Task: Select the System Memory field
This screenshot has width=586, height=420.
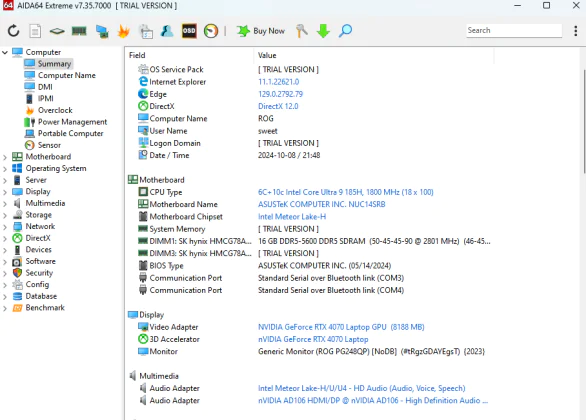Action: [177, 229]
